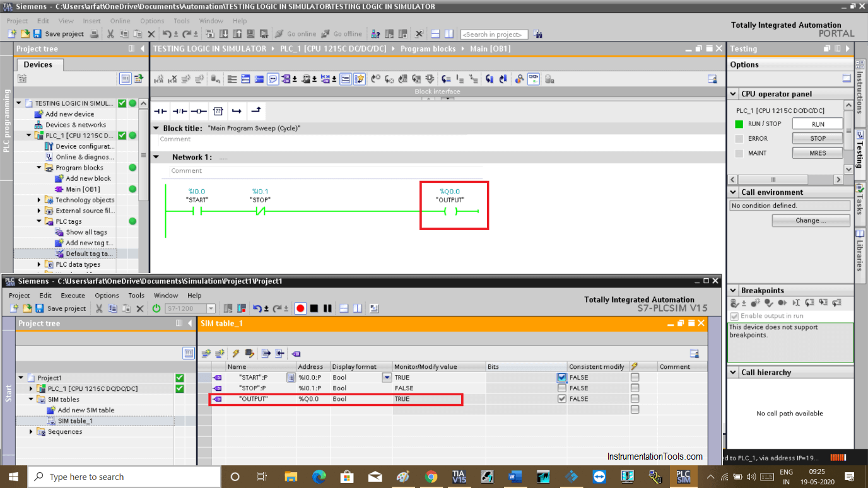Open the Options menu in PLCSIM
The height and width of the screenshot is (488, 868).
click(107, 295)
